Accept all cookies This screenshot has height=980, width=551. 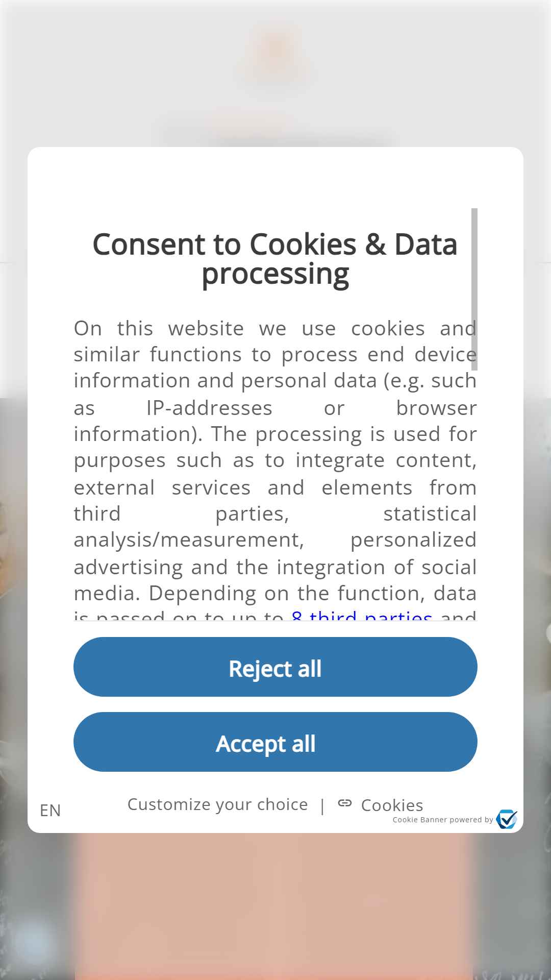(x=275, y=742)
